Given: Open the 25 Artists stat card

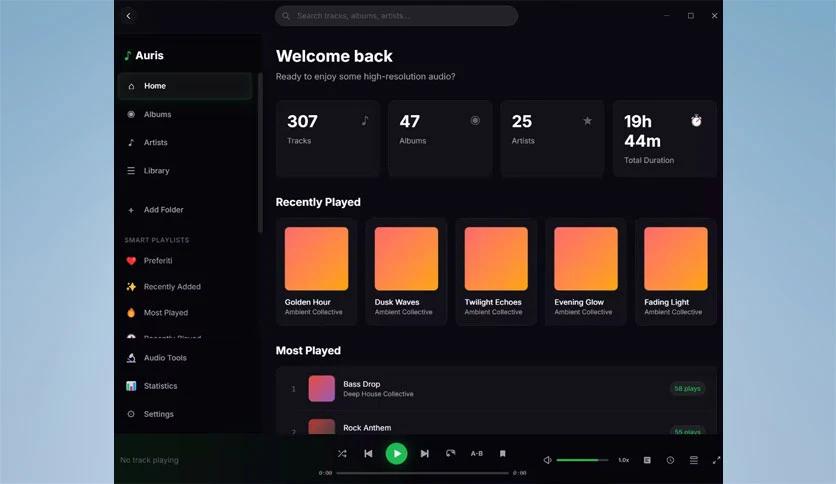Looking at the screenshot, I should pyautogui.click(x=552, y=138).
